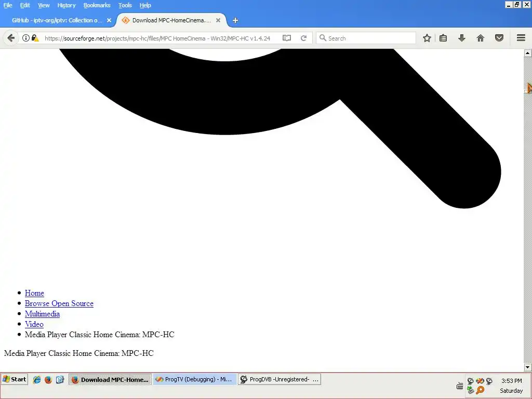This screenshot has width=532, height=399.
Task: Click the page scrollbar down arrow
Action: (x=528, y=367)
